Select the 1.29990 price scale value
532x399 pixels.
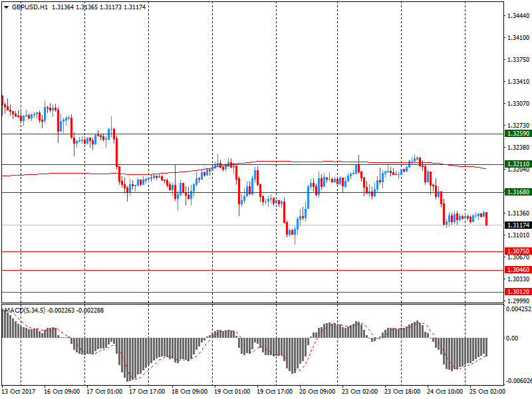point(519,301)
